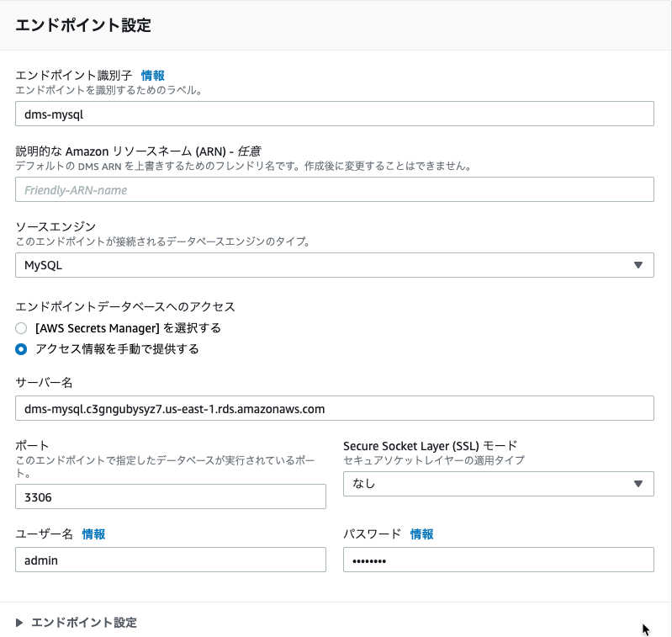Expand the エンドポイント設定 section at bottom
The image size is (672, 637).
(84, 623)
